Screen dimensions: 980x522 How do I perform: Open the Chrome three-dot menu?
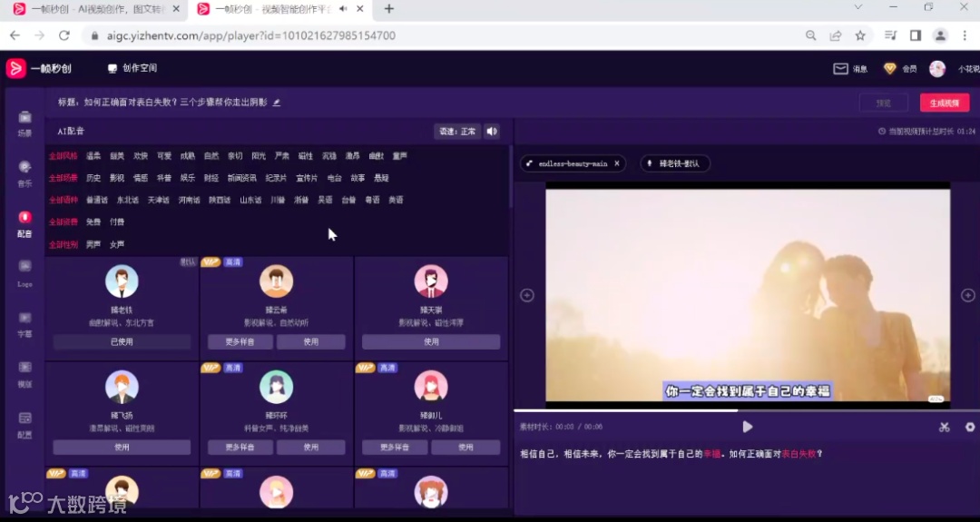pos(965,35)
